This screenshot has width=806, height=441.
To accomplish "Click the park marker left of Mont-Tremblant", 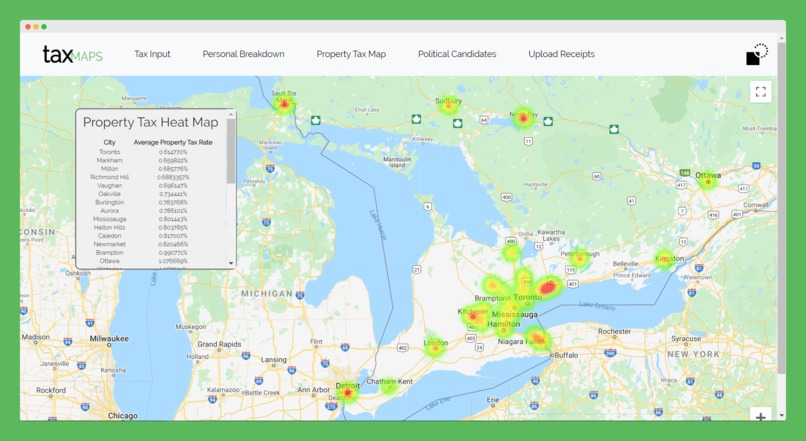I will pos(614,129).
